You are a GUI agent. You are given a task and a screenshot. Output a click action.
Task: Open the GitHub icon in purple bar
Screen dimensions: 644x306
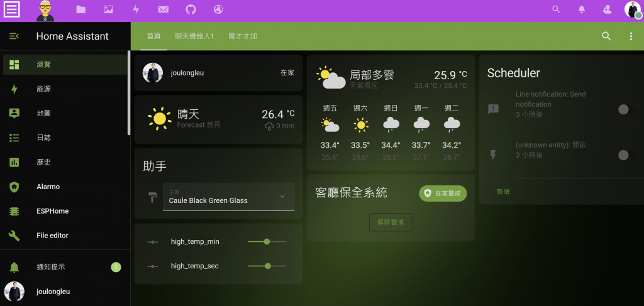click(191, 9)
